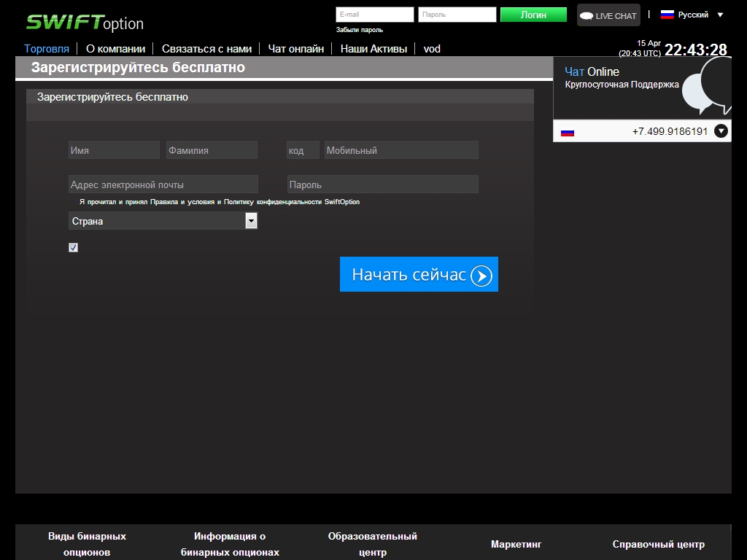Viewport: 747px width, 560px height.
Task: Click the Мобильный phone field
Action: point(401,150)
